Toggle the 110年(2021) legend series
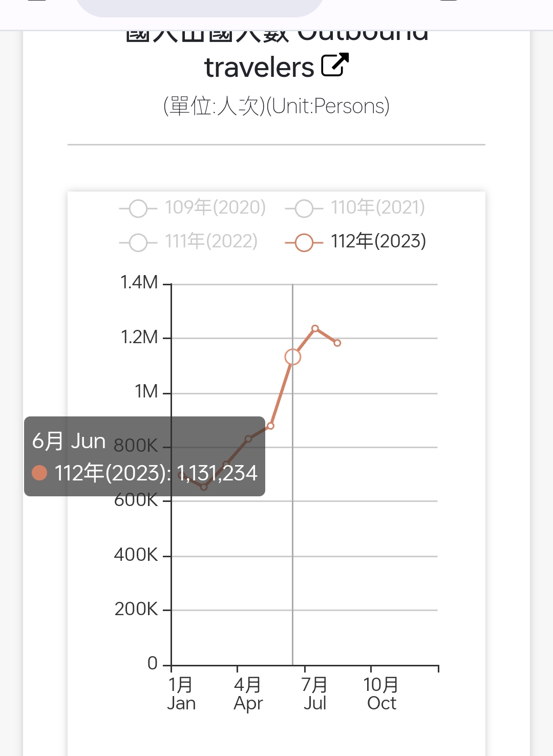Image resolution: width=553 pixels, height=756 pixels. point(355,208)
